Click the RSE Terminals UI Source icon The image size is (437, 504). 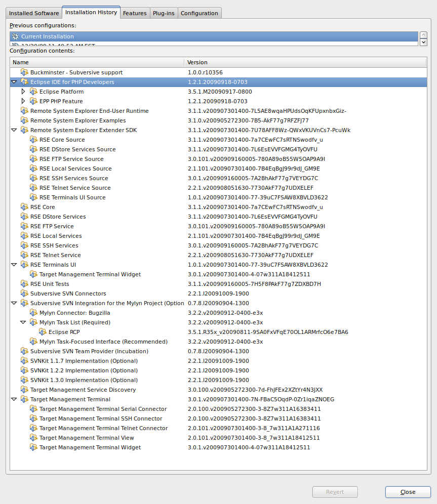(x=33, y=197)
